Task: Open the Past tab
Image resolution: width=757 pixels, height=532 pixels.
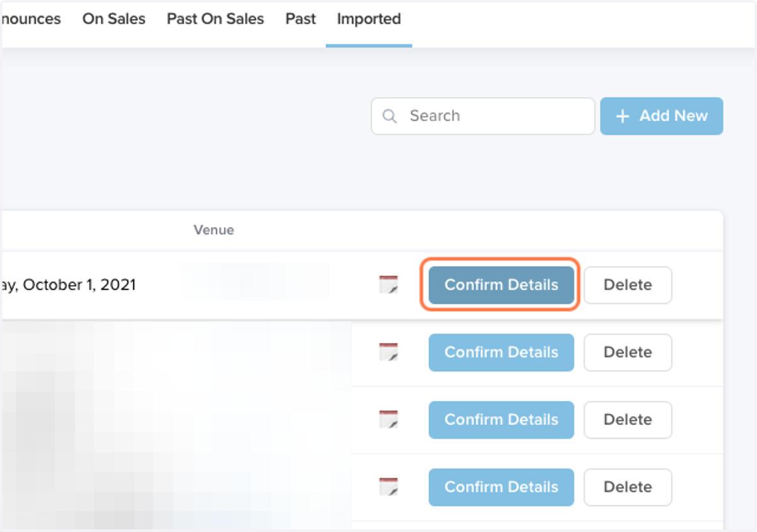Action: 300,19
